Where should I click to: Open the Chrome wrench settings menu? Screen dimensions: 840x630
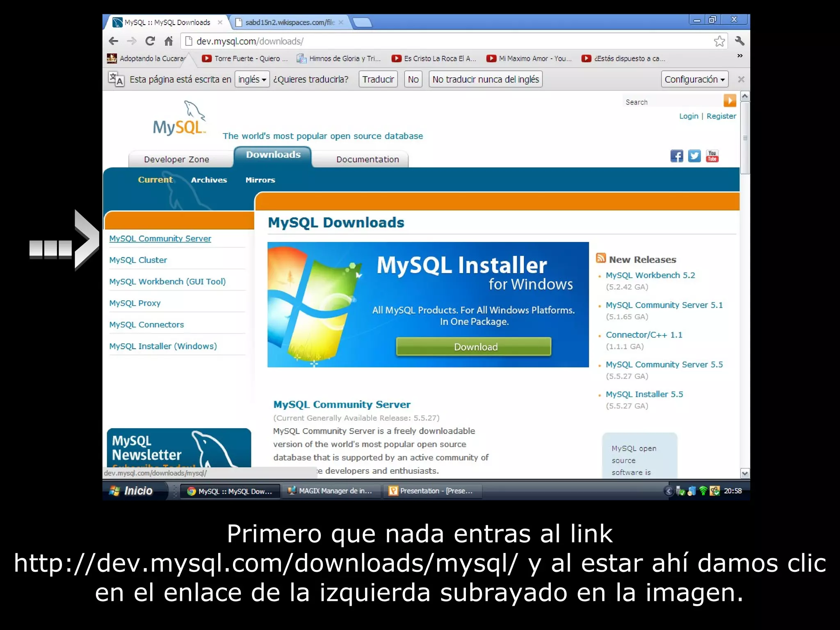(x=740, y=41)
